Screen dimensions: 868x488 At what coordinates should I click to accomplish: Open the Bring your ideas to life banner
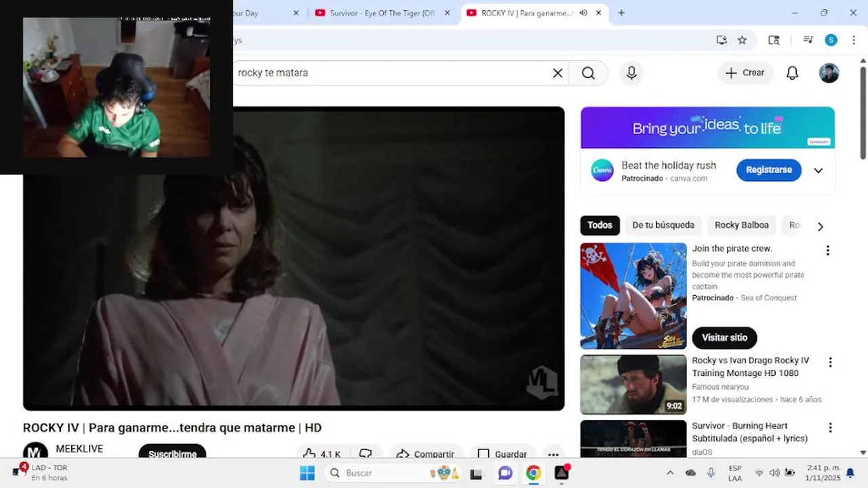[707, 127]
